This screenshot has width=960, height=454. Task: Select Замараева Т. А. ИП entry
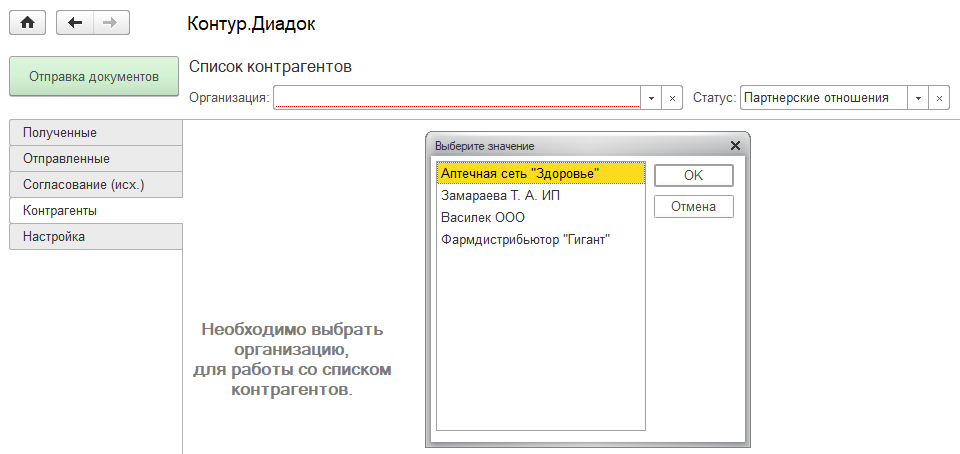click(x=541, y=196)
